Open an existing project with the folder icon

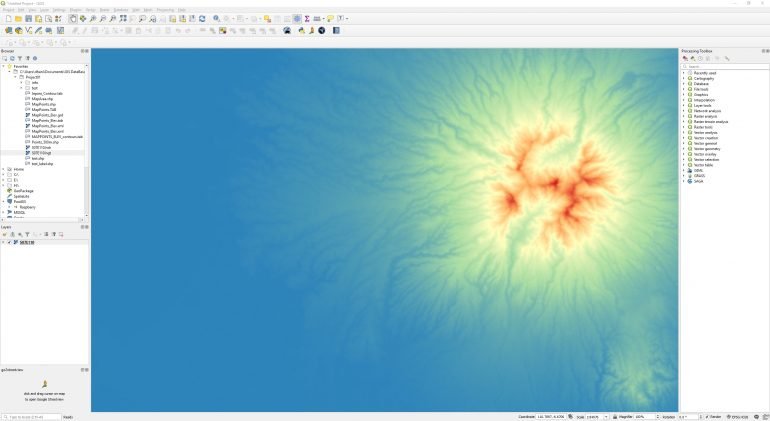tap(18, 19)
